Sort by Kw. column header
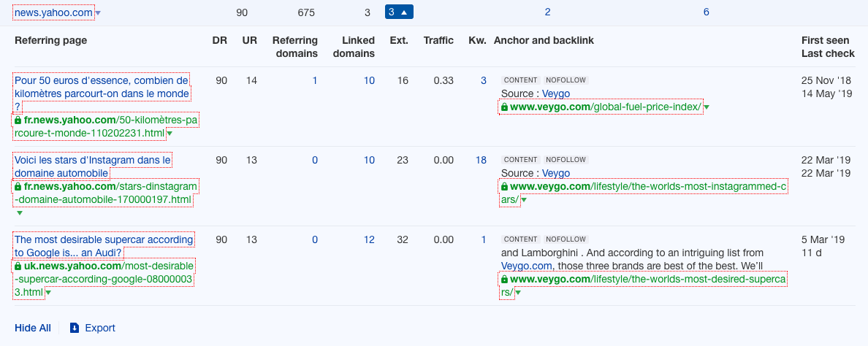Image resolution: width=868 pixels, height=346 pixels. (x=477, y=40)
